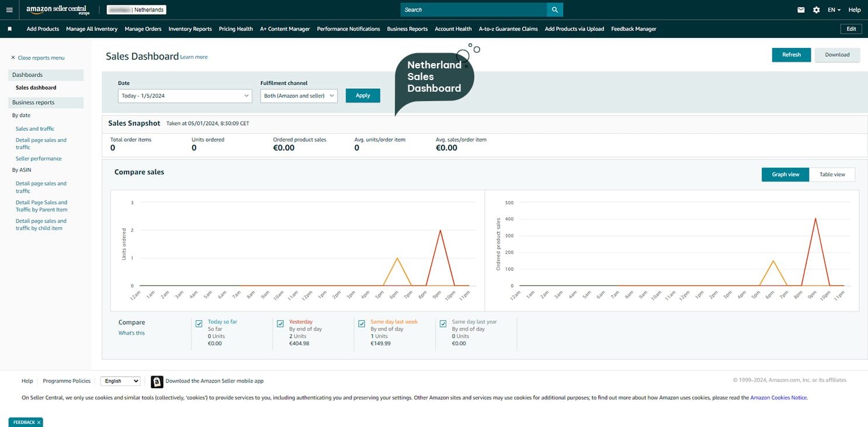Screen dimensions: 868x427
Task: Open the settings gear icon
Action: pos(816,10)
